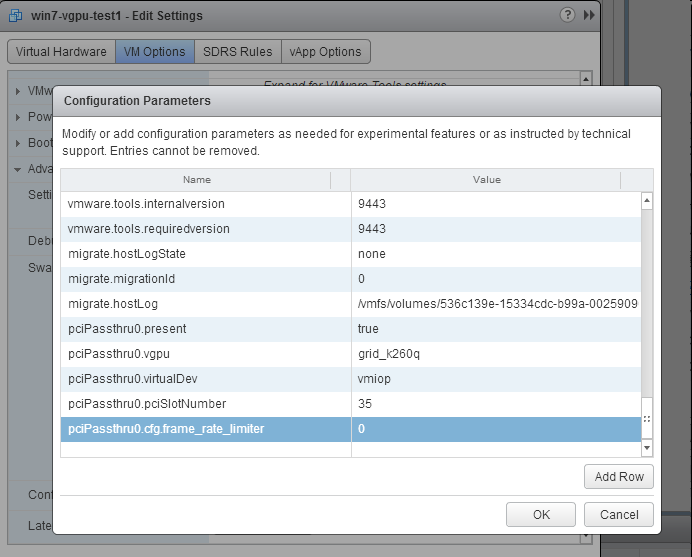Cancel the Configuration Parameters dialog
The width and height of the screenshot is (692, 557).
click(618, 515)
